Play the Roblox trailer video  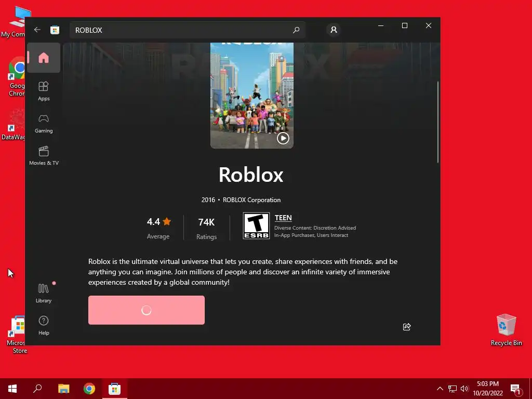(283, 138)
